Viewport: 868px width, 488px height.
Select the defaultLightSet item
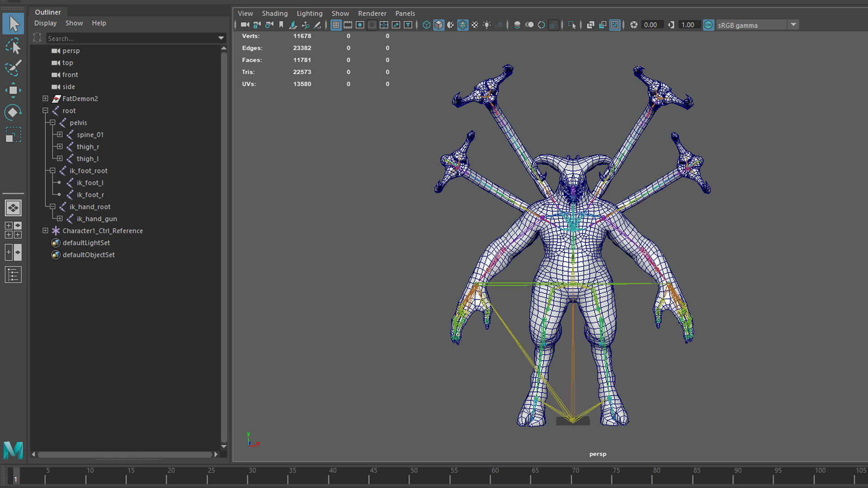tap(86, 243)
